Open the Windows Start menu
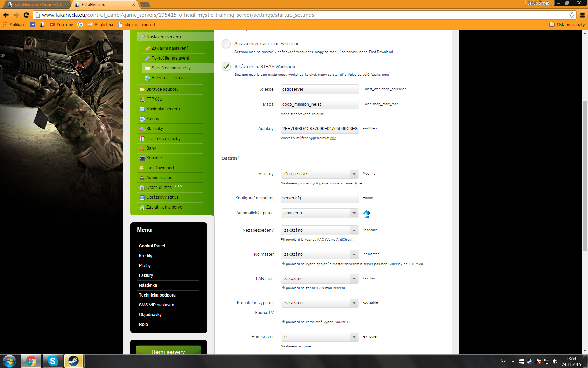 pos(9,361)
